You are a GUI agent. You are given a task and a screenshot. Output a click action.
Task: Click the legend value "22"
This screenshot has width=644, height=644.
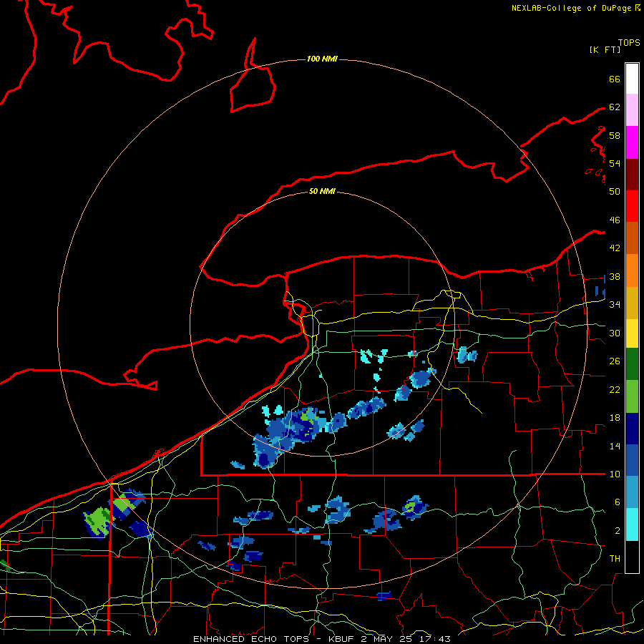[615, 389]
